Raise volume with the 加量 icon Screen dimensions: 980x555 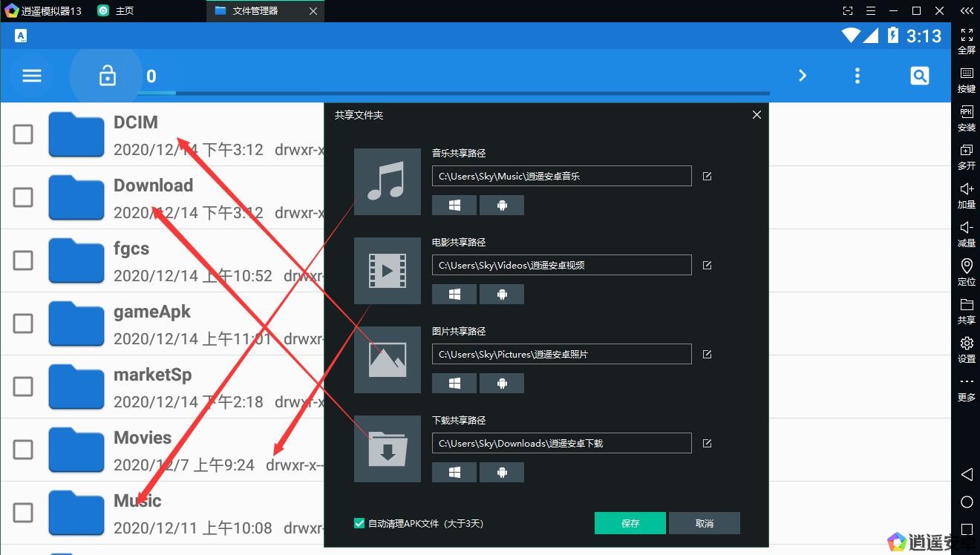point(966,194)
